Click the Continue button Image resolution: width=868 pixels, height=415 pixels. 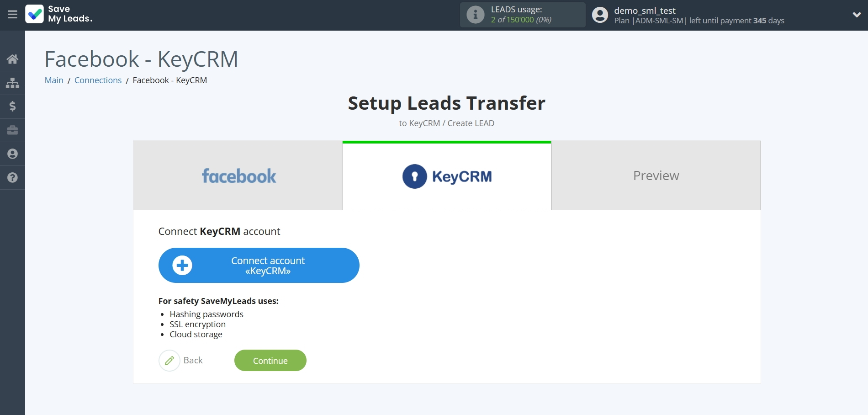tap(270, 360)
